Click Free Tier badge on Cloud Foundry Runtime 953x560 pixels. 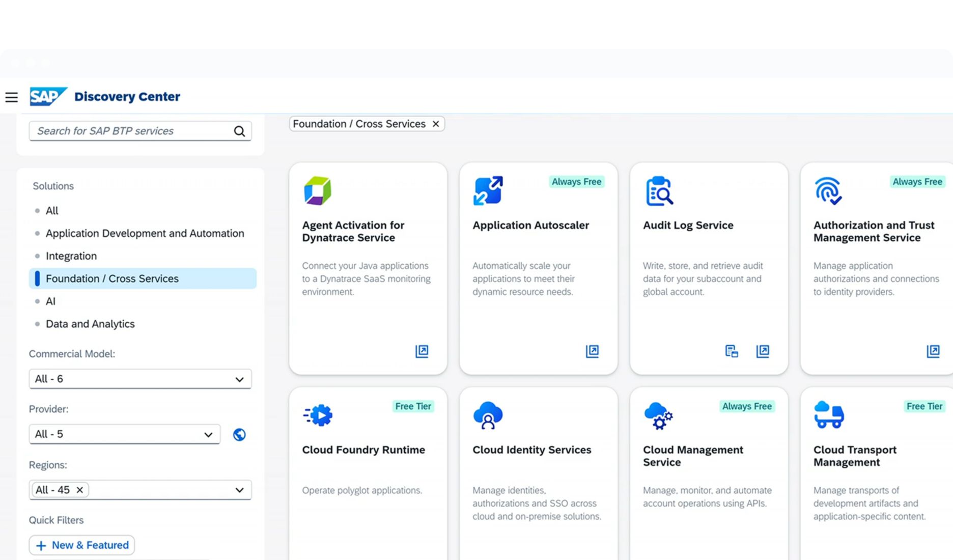click(413, 407)
